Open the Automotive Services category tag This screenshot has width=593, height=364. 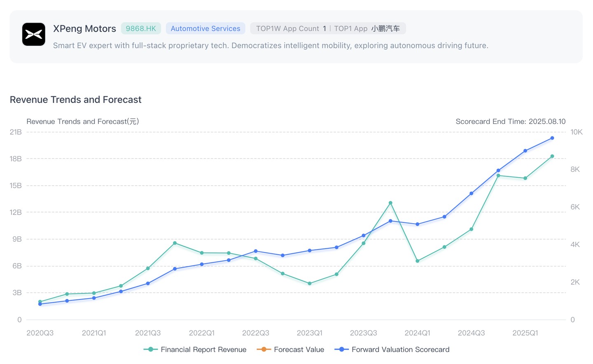[205, 28]
